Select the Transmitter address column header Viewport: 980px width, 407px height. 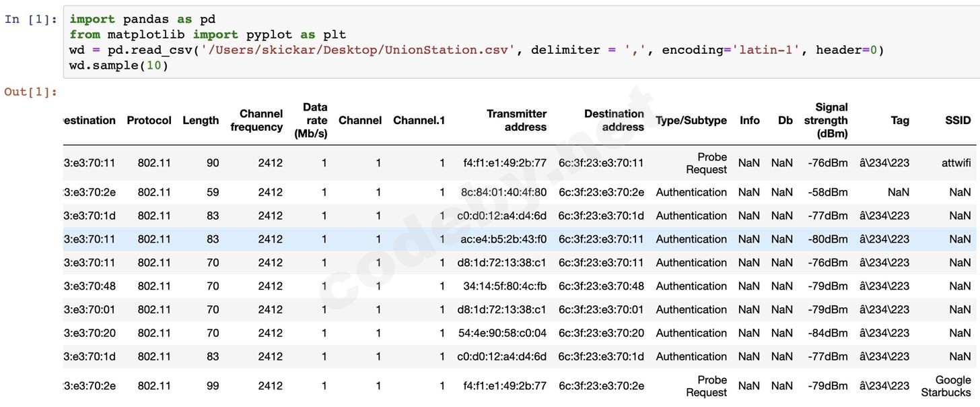[516, 120]
